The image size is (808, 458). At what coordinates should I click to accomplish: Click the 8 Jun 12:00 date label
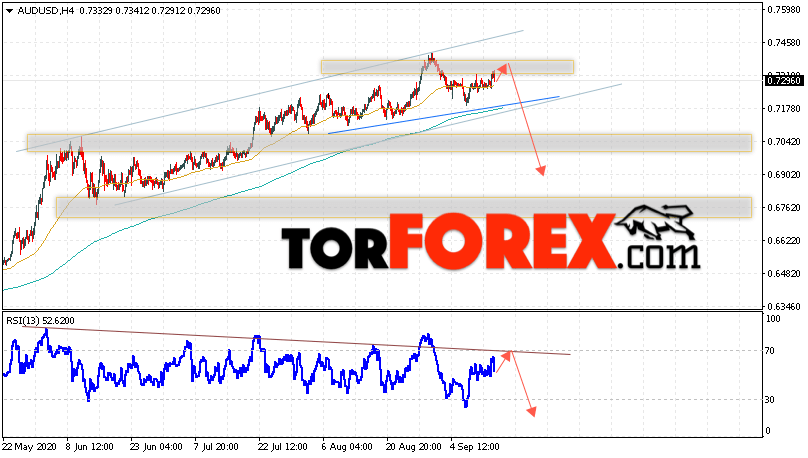(x=90, y=447)
